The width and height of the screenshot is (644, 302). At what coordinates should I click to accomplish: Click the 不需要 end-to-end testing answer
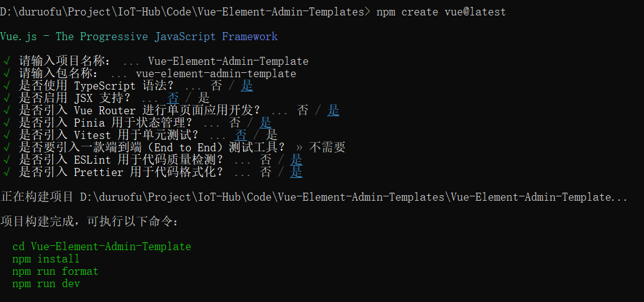click(x=327, y=148)
